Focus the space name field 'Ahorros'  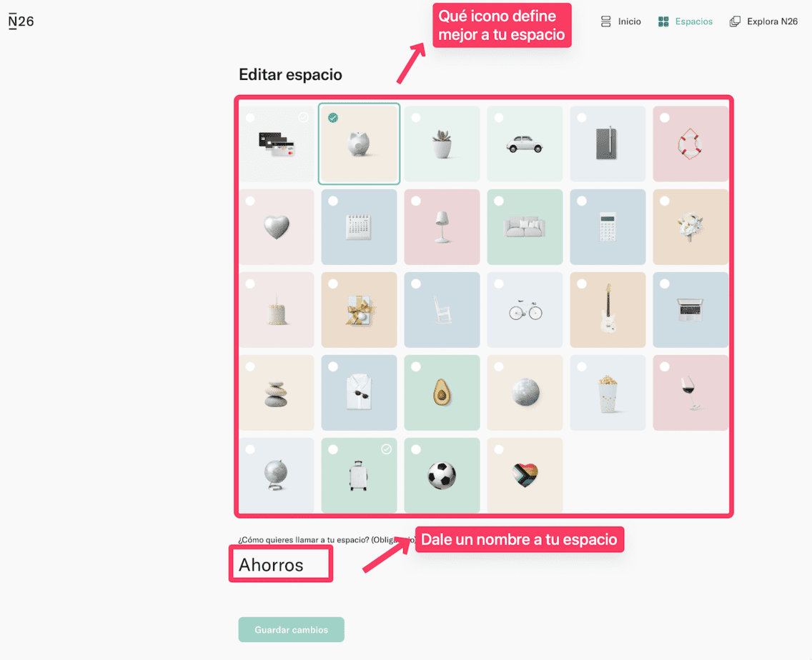(281, 564)
